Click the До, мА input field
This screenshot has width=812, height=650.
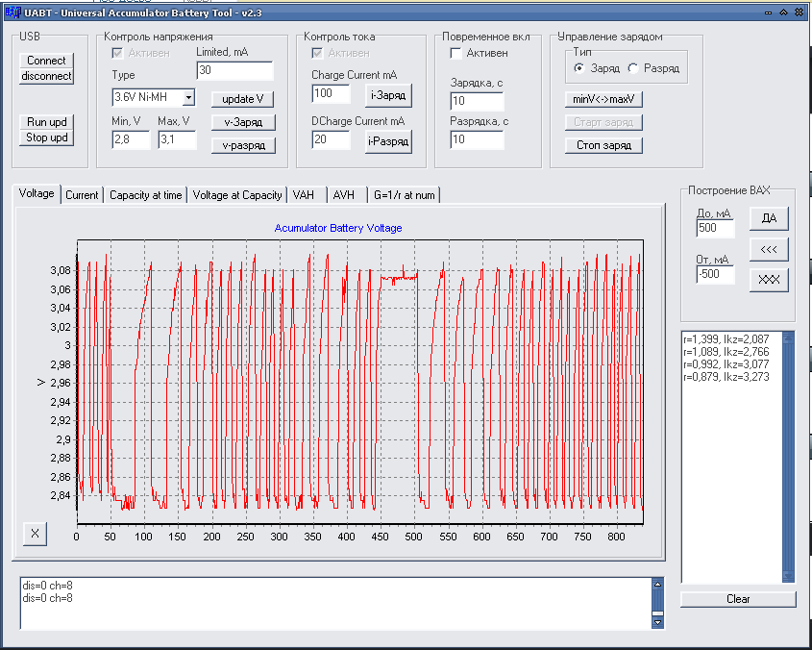point(716,228)
